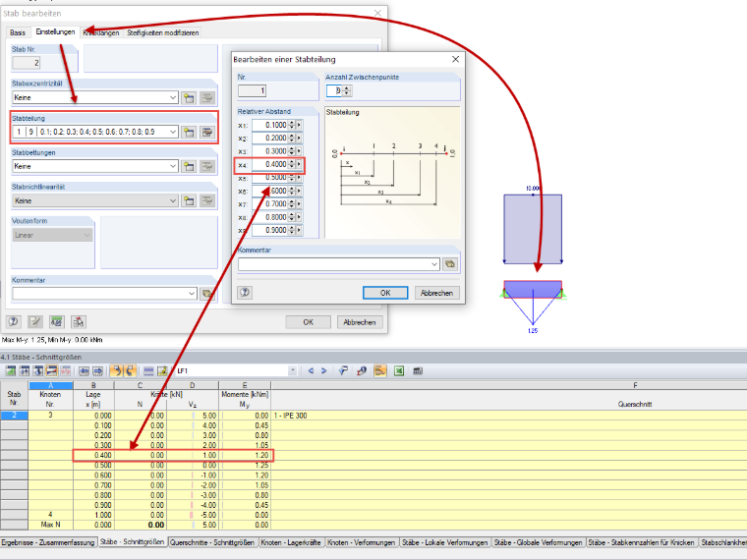Jump to the next table with the right arrow icon

point(98,371)
